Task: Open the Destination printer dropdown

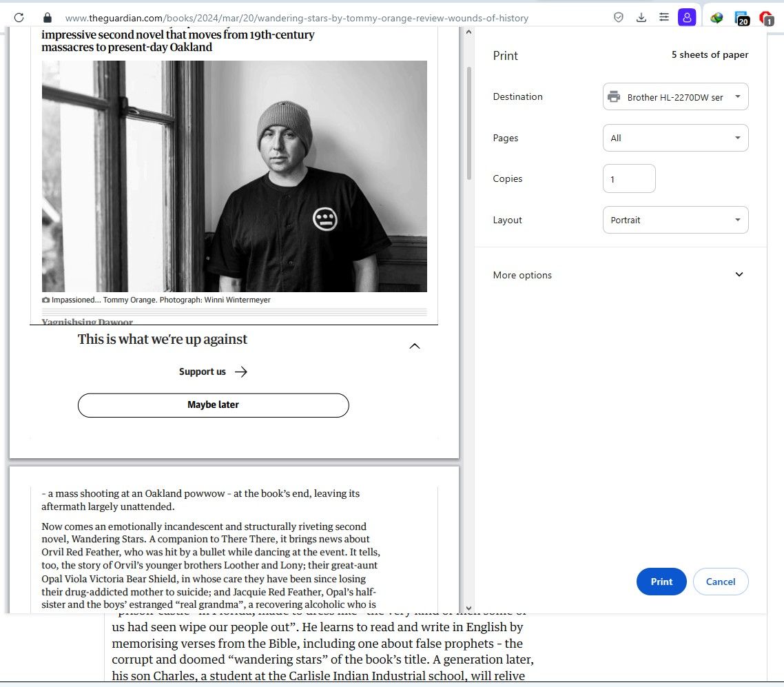Action: 675,97
